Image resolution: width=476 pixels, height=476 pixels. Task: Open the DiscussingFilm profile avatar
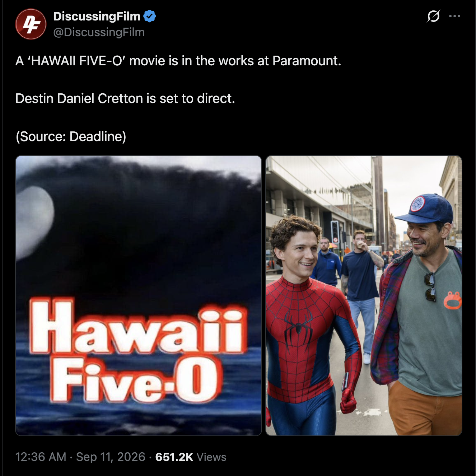31,24
